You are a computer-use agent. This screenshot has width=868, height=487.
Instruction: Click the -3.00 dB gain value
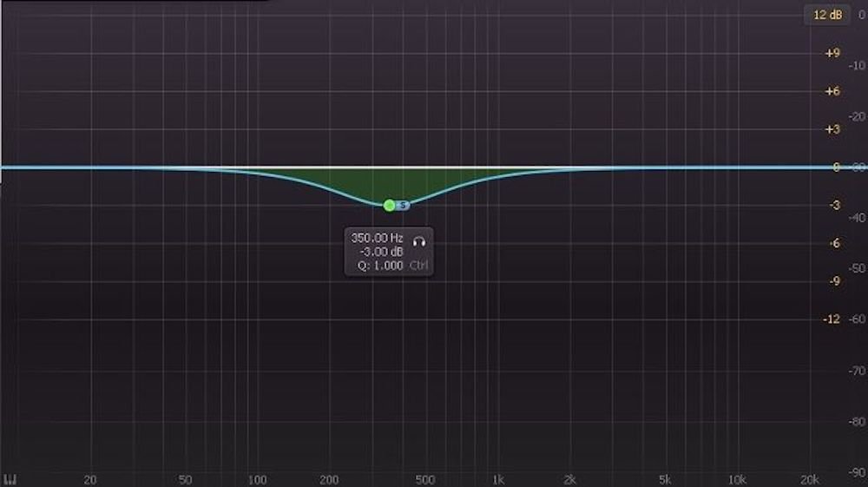(x=379, y=252)
